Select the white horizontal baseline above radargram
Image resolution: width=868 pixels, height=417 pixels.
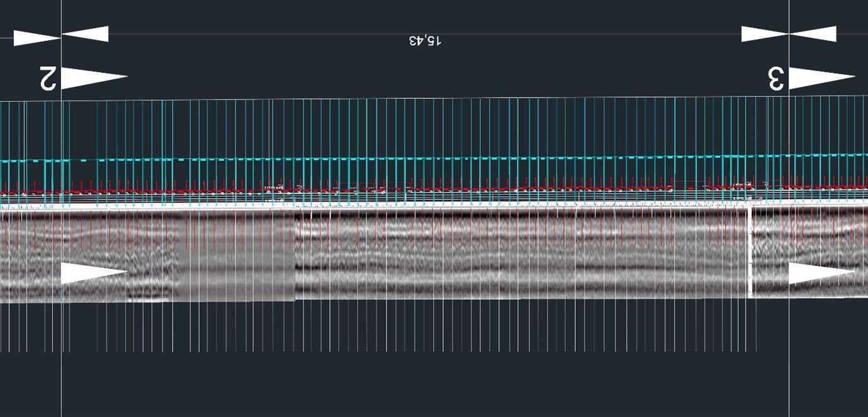434,206
